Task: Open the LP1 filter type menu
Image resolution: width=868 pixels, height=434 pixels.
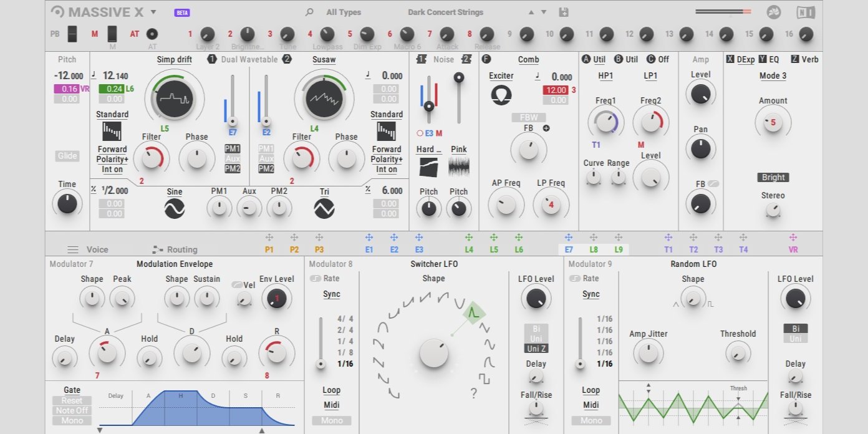Action: tap(650, 75)
